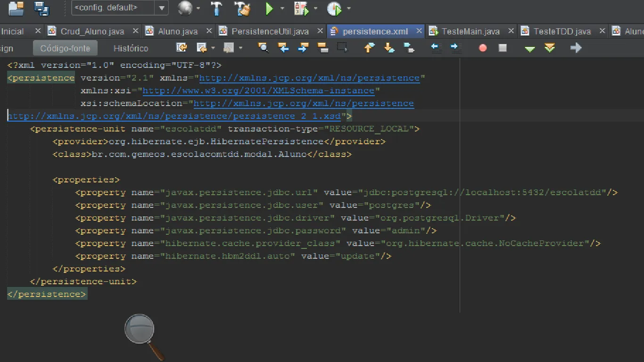
Task: Click the Save All disks icon
Action: point(42,8)
